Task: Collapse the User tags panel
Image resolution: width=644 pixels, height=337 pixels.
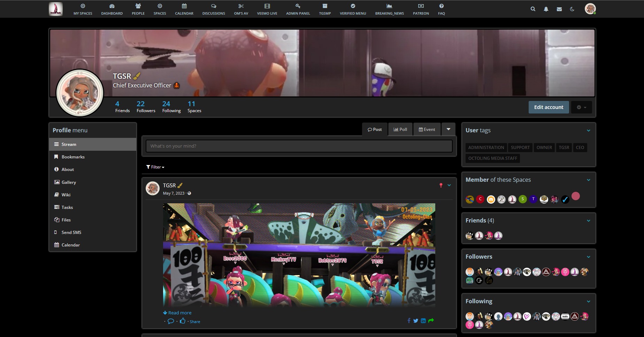Action: 589,131
